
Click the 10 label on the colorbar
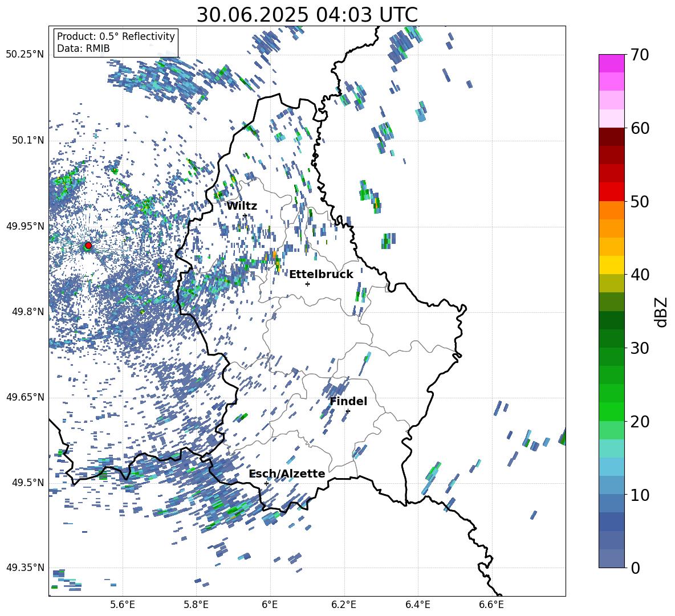point(640,495)
